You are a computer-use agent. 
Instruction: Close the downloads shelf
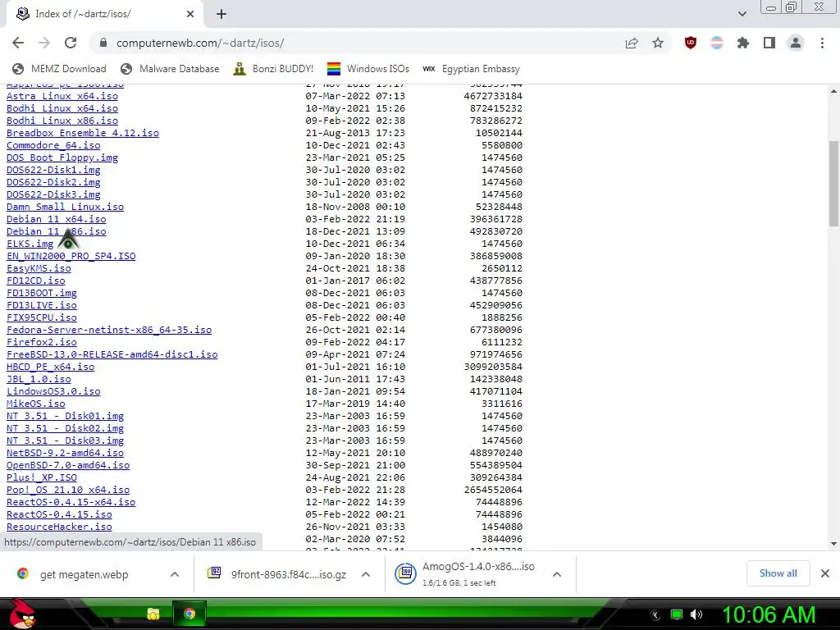(825, 573)
